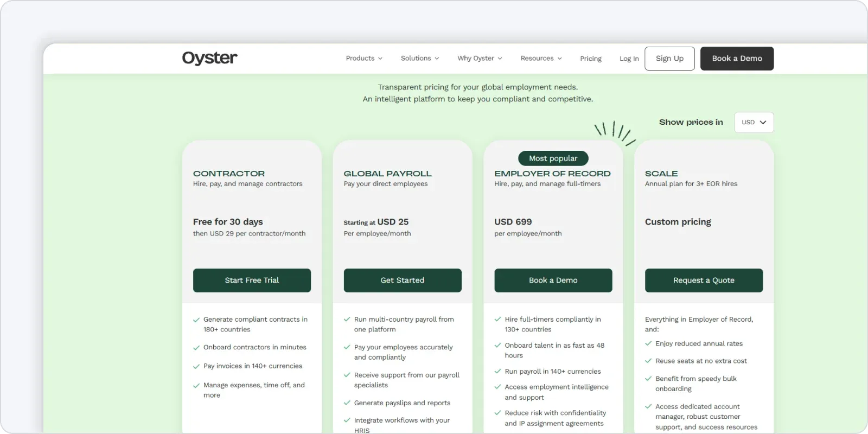868x434 pixels.
Task: Book a Demo for Employer of Record
Action: pyautogui.click(x=553, y=280)
